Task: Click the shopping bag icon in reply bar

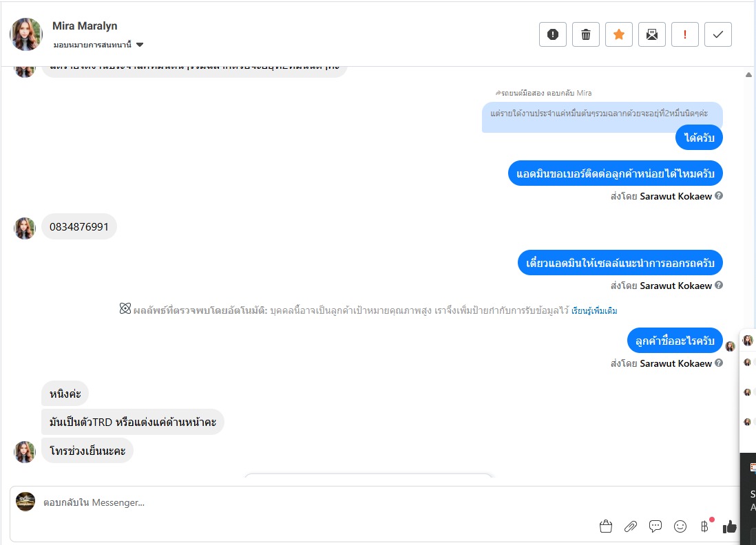Action: [606, 526]
